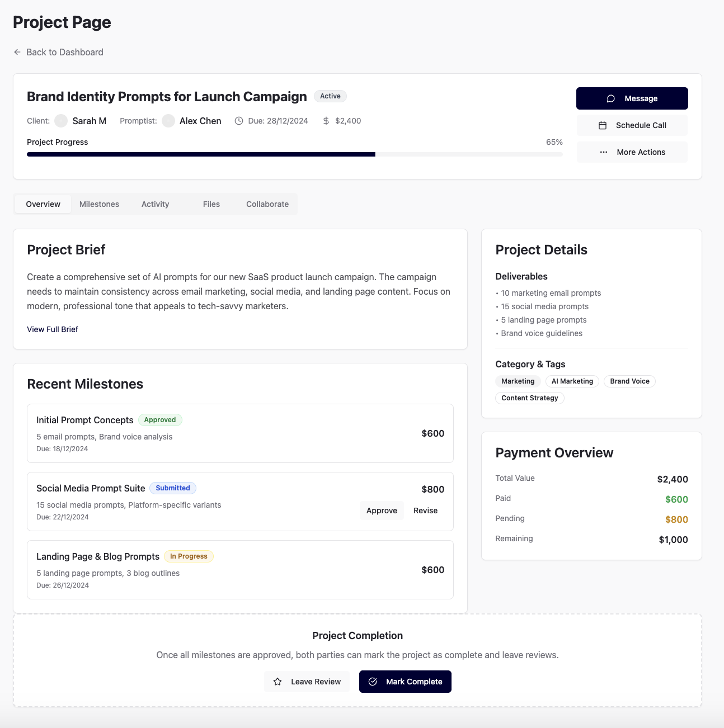Select the Activity tab
The width and height of the screenshot is (724, 728).
pos(155,204)
